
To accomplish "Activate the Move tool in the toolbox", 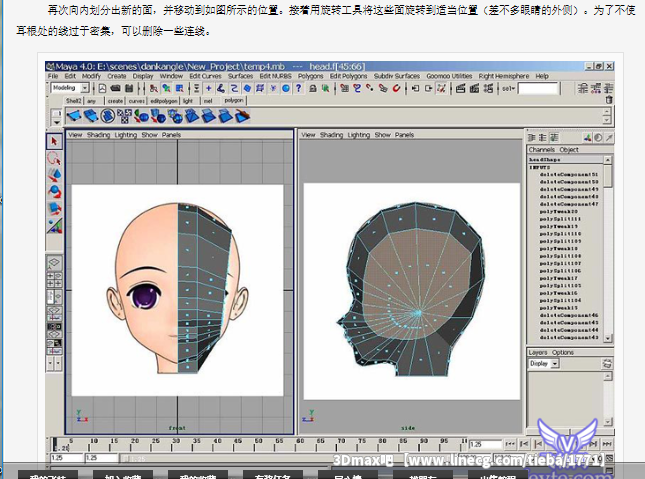I will 54,175.
